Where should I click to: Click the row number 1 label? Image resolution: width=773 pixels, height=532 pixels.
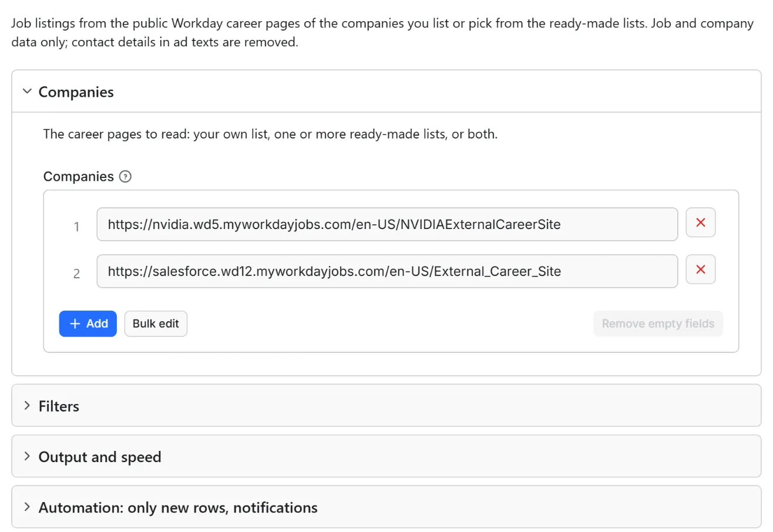(x=76, y=226)
